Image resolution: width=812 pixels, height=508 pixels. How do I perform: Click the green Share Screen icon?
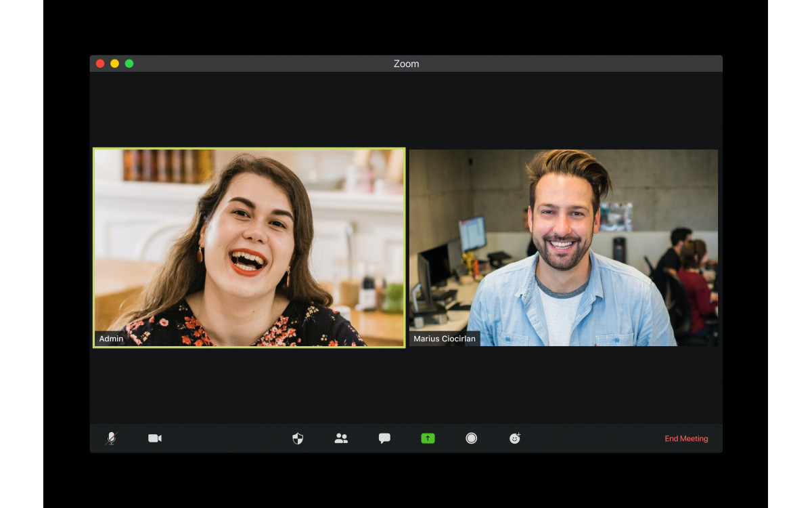(428, 438)
